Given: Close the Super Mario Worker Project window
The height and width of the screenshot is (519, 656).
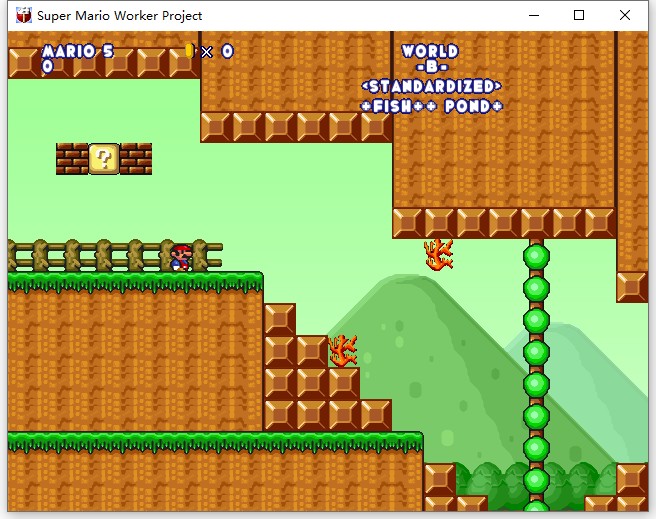Looking at the screenshot, I should (x=625, y=15).
